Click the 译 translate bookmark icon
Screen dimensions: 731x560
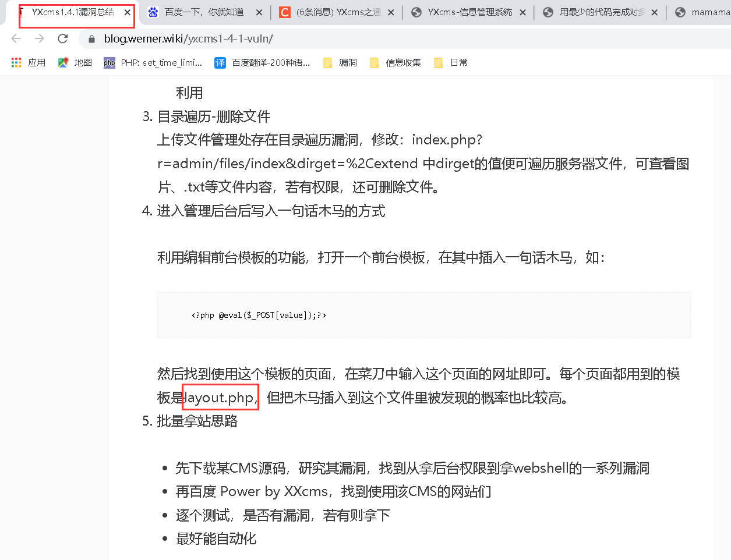(220, 63)
